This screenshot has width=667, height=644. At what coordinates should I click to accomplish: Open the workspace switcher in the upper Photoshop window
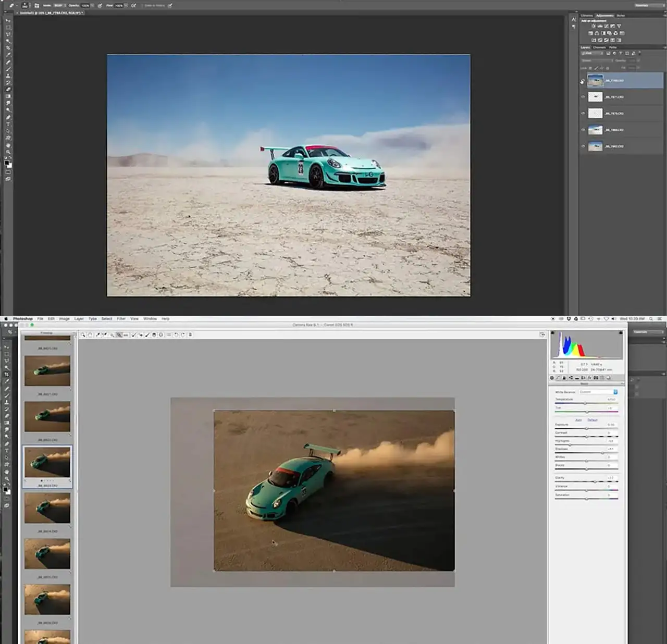[x=649, y=5]
